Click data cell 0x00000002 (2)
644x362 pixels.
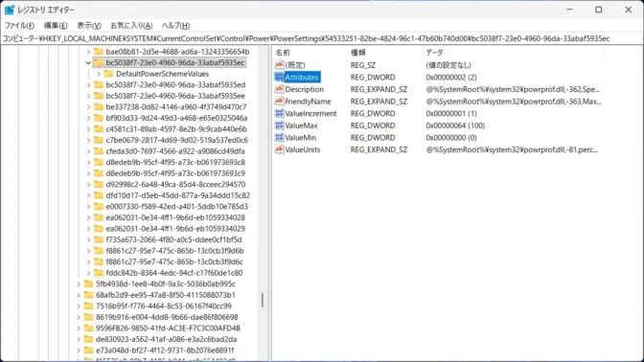tap(451, 78)
